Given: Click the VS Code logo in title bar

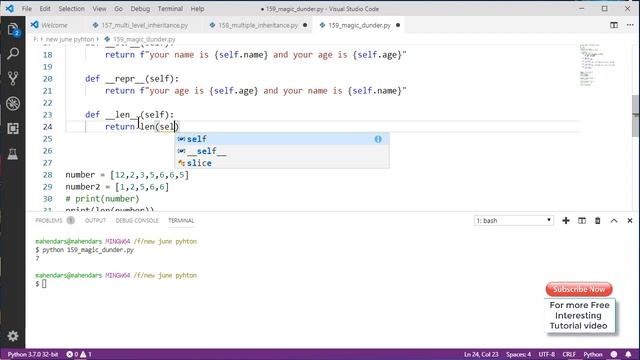Looking at the screenshot, I should (9, 9).
